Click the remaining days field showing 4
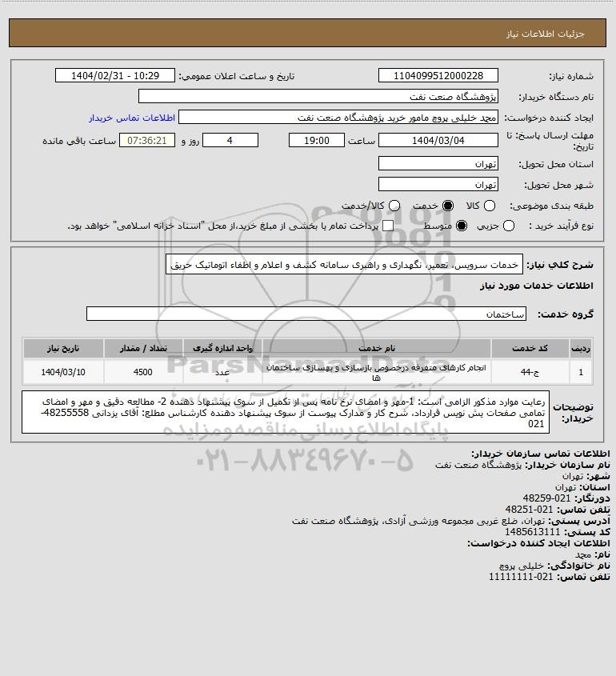The width and height of the screenshot is (616, 676). click(230, 141)
